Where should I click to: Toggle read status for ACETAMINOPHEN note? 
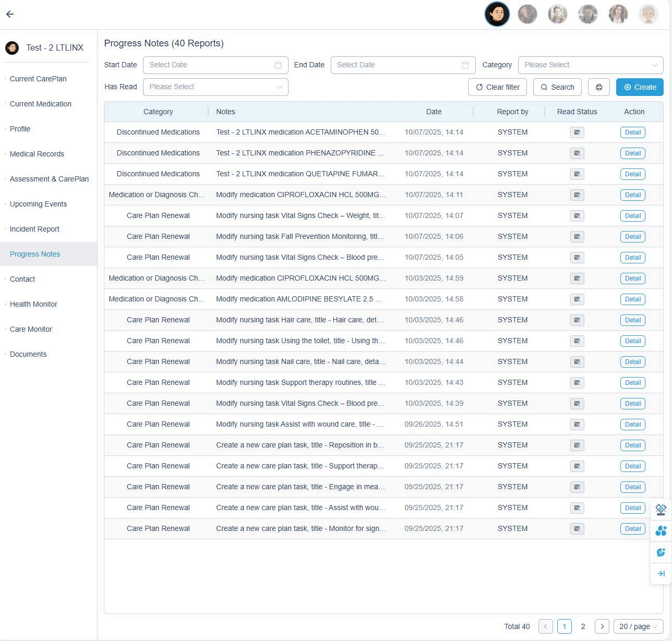[577, 132]
